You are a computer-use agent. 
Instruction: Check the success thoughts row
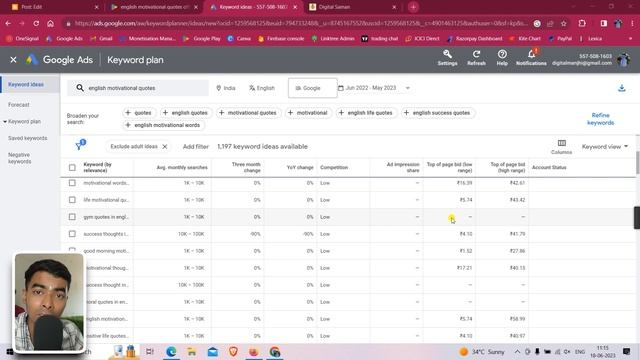click(72, 234)
